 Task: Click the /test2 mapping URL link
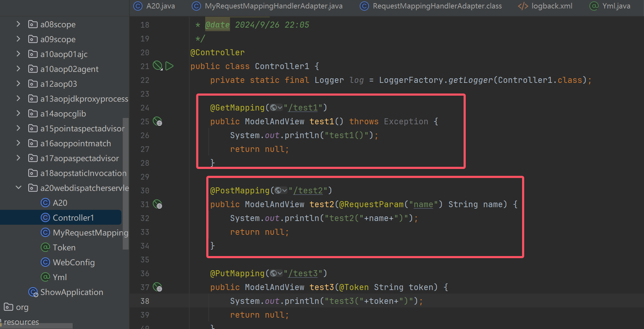308,191
